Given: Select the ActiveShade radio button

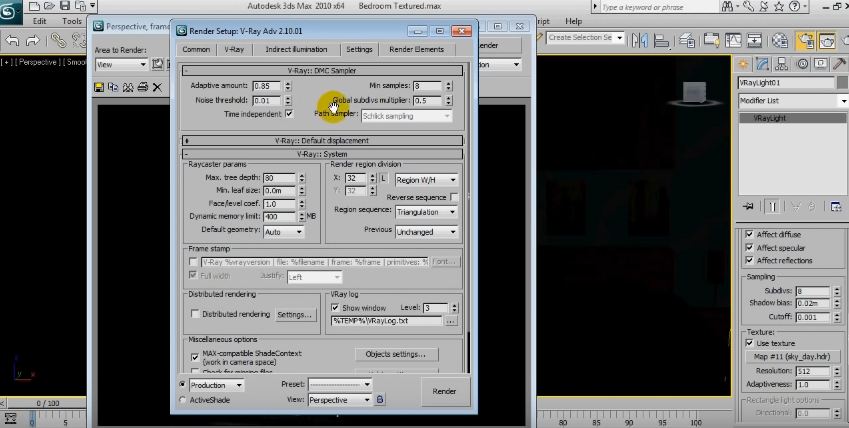Looking at the screenshot, I should 182,400.
